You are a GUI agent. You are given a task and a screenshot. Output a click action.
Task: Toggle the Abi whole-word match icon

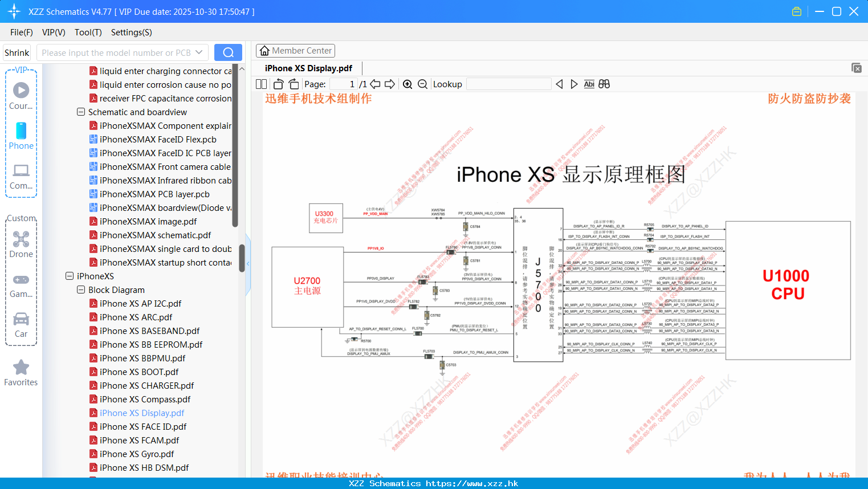pos(589,84)
